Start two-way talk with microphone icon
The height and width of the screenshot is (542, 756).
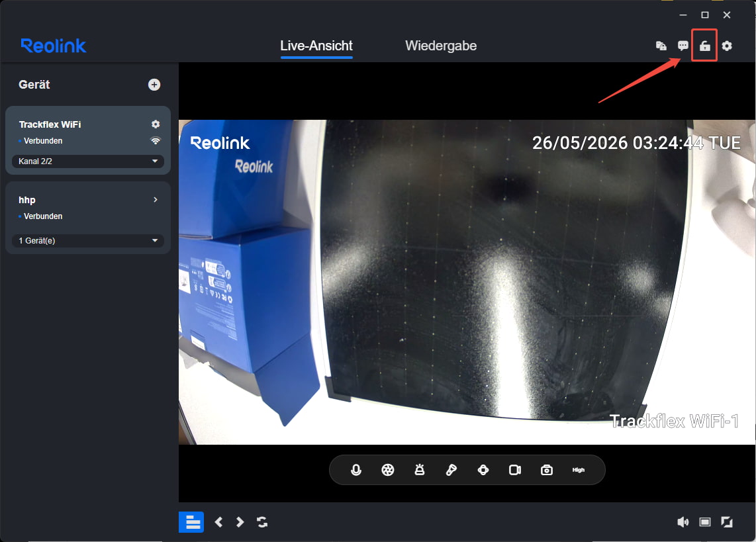(x=355, y=470)
